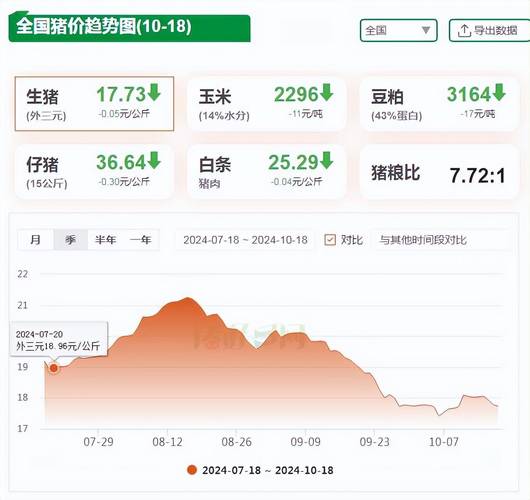Click the green down arrow beside 25.29

[x=327, y=161]
